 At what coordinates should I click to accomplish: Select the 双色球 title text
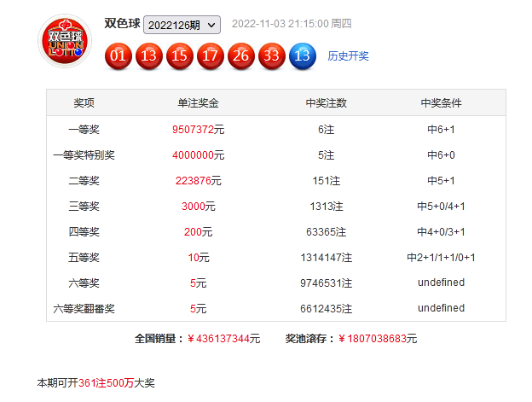coord(122,23)
